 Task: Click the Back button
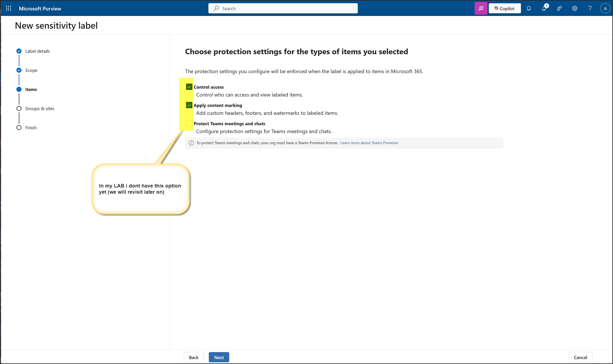coord(193,357)
